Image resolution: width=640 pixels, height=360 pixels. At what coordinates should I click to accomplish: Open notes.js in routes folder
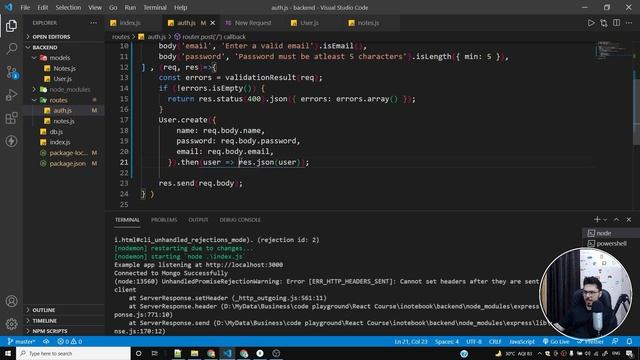[64, 121]
